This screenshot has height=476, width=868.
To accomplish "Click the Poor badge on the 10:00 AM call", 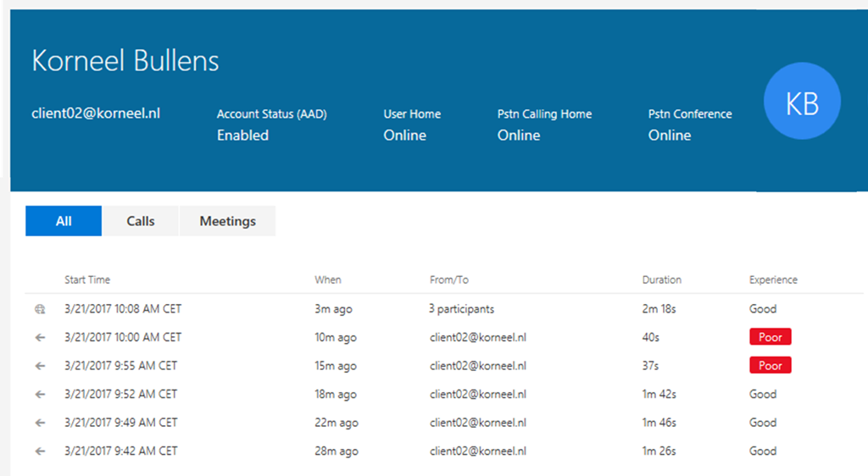I will [x=770, y=337].
